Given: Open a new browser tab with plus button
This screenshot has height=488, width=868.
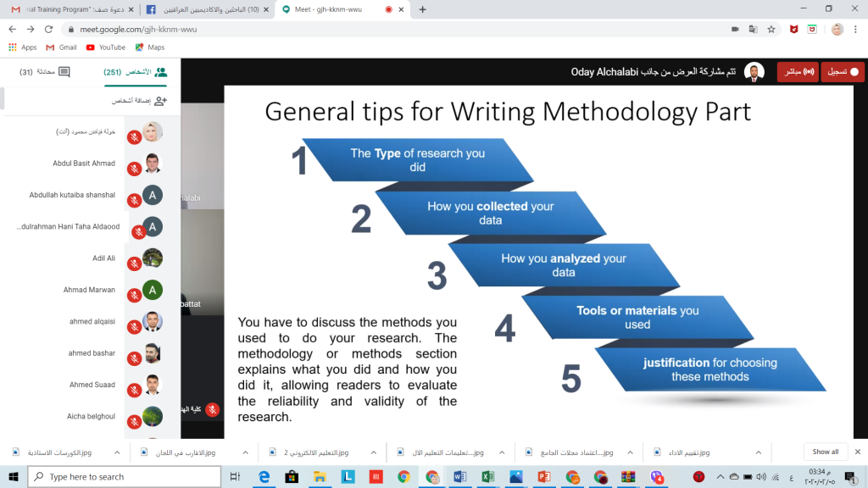Looking at the screenshot, I should point(423,9).
